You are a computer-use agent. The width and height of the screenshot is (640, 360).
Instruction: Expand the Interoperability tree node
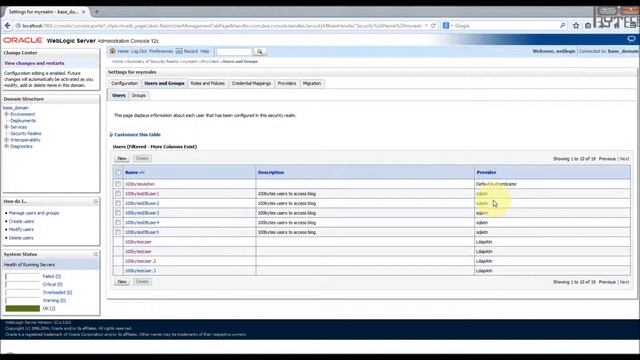coord(7,140)
